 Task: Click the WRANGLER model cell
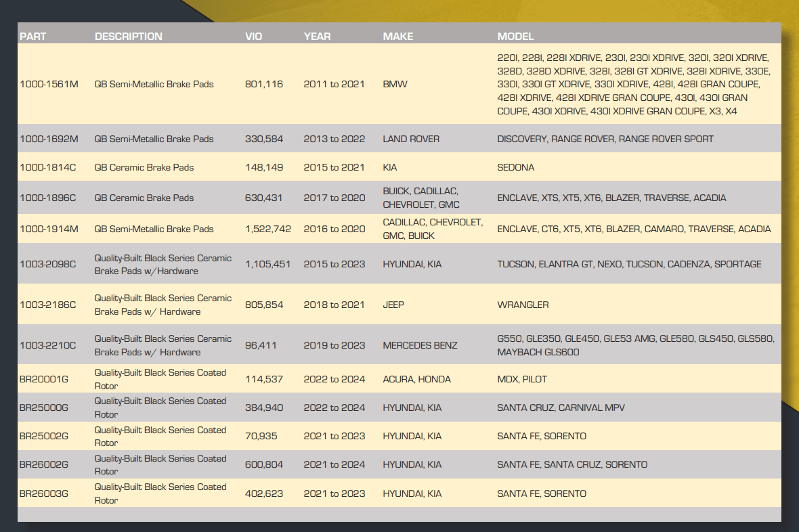click(x=523, y=305)
